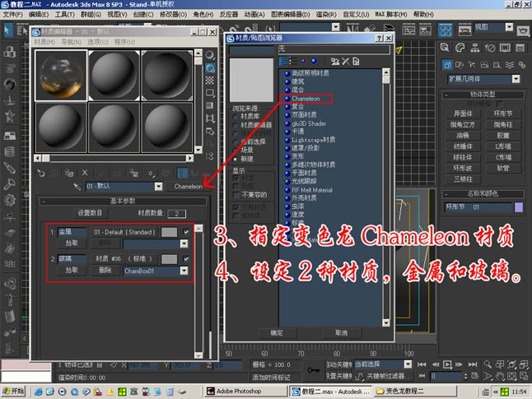Open the 修改器(O) menu
Viewport: 532px width, 399px height.
(173, 15)
